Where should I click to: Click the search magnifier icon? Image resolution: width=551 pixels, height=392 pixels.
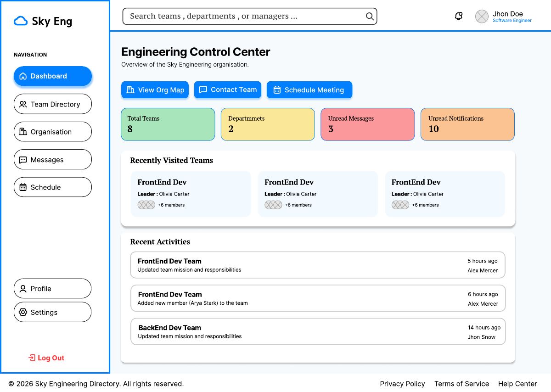click(370, 17)
